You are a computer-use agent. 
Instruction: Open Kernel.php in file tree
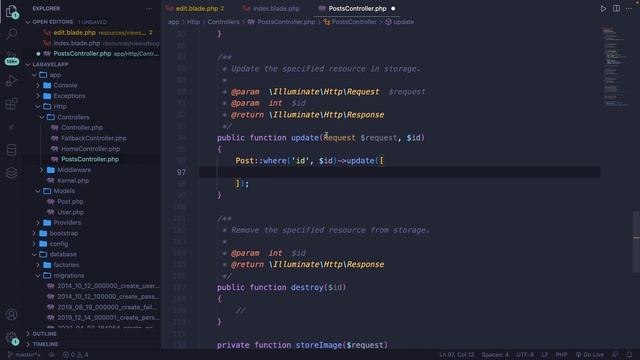pyautogui.click(x=73, y=180)
